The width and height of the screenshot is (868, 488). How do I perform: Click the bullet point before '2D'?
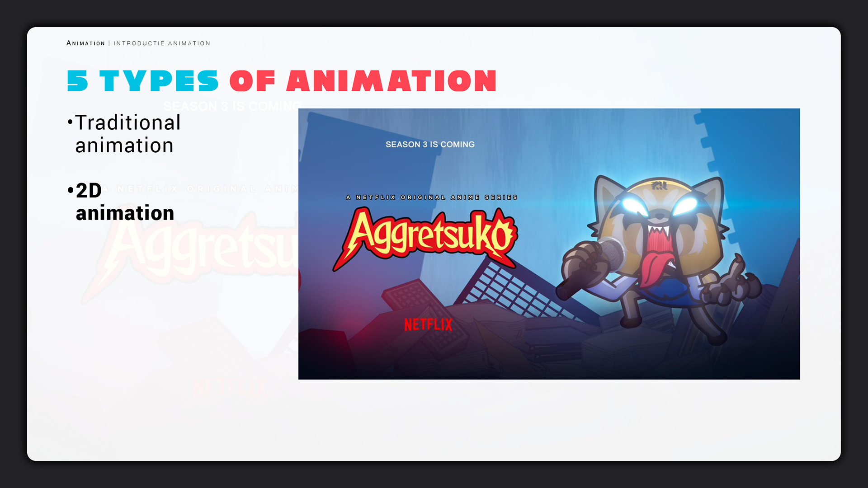(x=70, y=190)
